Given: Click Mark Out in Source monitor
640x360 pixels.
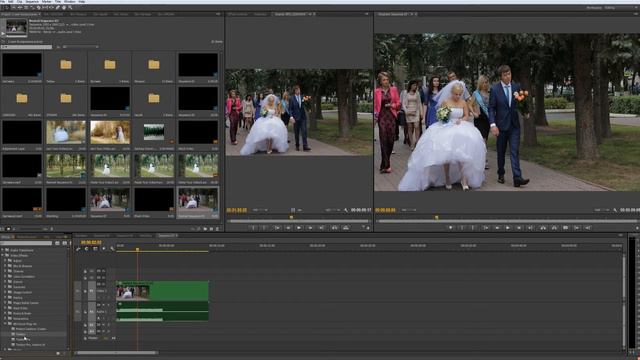Looking at the screenshot, I should coord(264,228).
